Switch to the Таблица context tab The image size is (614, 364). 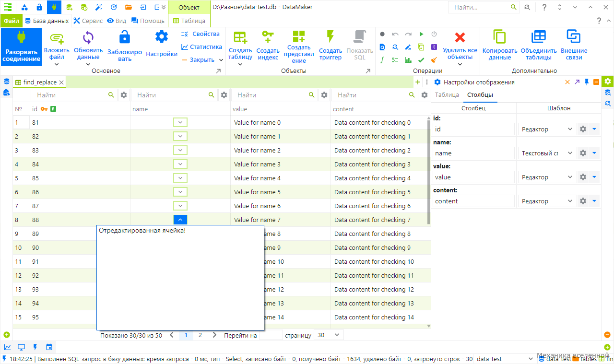pyautogui.click(x=189, y=21)
